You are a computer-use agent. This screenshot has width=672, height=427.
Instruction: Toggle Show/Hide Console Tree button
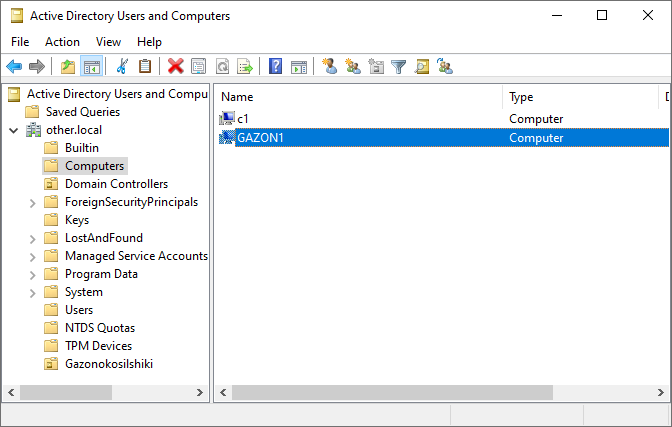92,66
